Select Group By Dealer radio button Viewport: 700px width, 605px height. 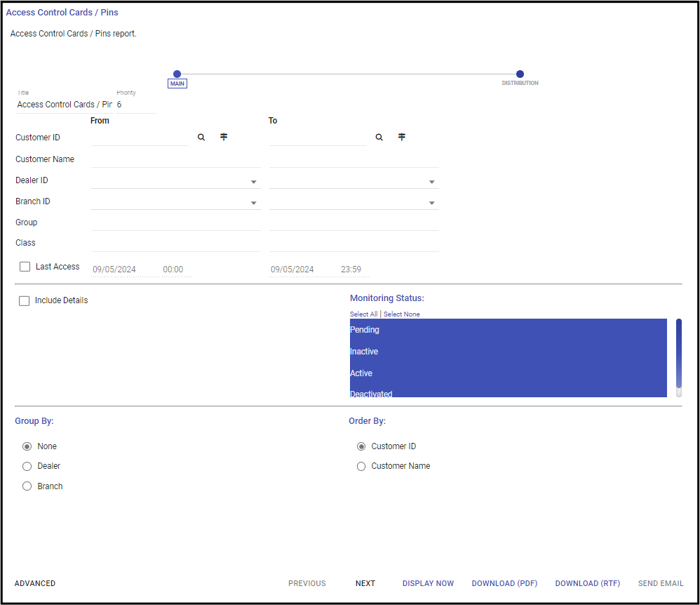pyautogui.click(x=27, y=466)
